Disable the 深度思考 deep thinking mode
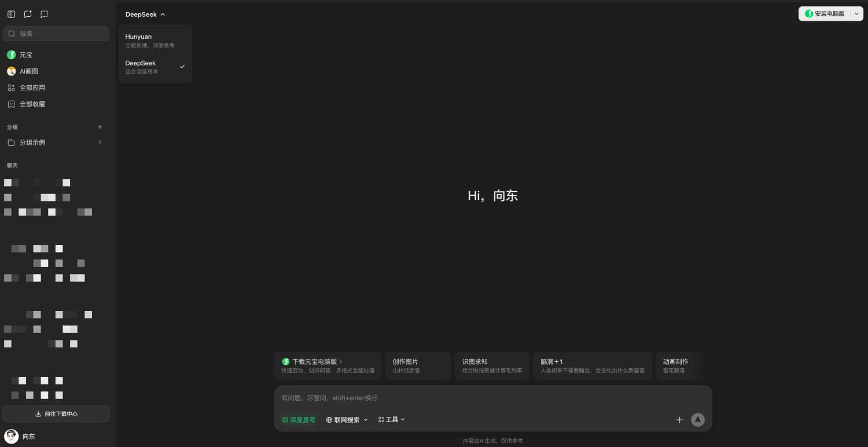The width and height of the screenshot is (868, 447). (x=299, y=420)
